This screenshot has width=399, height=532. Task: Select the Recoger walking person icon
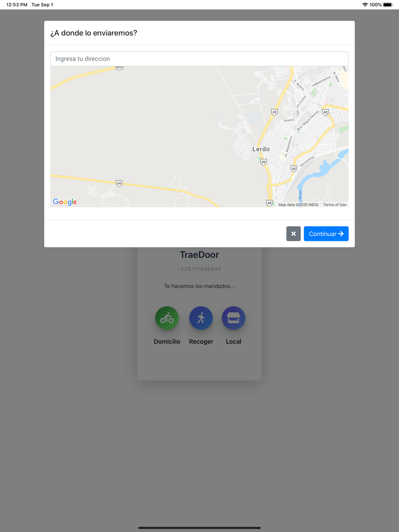tap(201, 318)
